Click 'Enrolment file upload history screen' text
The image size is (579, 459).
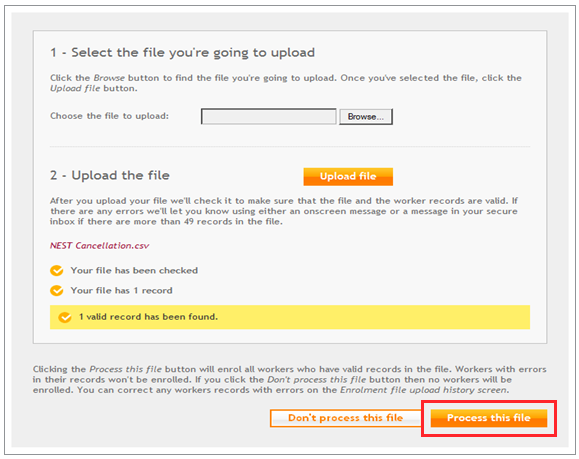(424, 390)
